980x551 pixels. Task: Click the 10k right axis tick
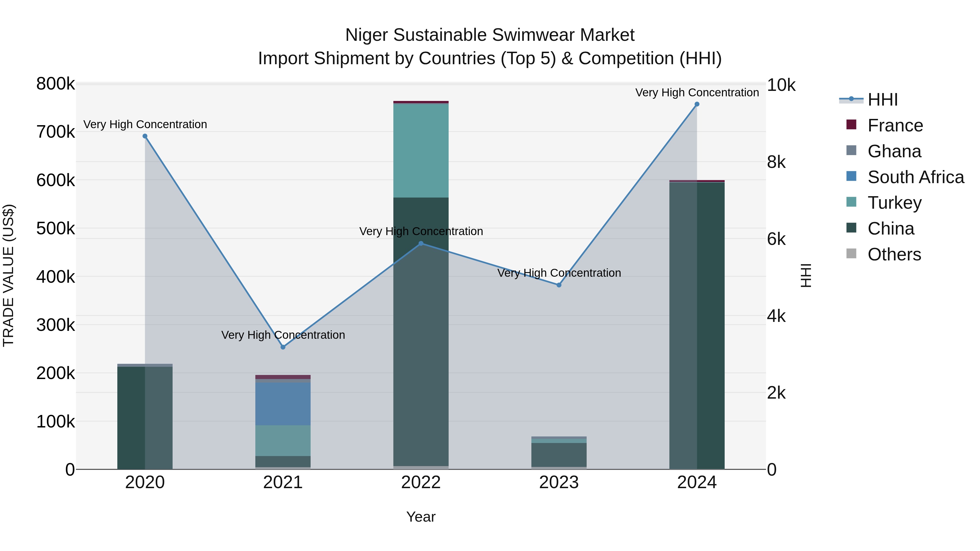tap(781, 85)
